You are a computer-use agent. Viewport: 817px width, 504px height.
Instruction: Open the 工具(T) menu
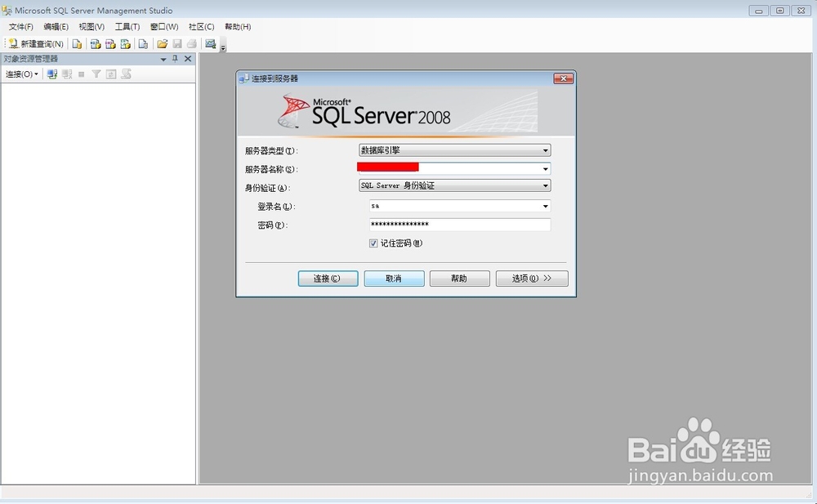coord(127,27)
